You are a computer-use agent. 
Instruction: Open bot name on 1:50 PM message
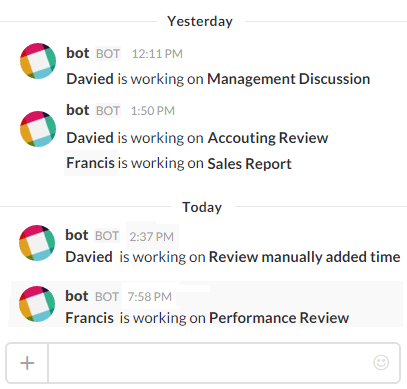coord(78,110)
